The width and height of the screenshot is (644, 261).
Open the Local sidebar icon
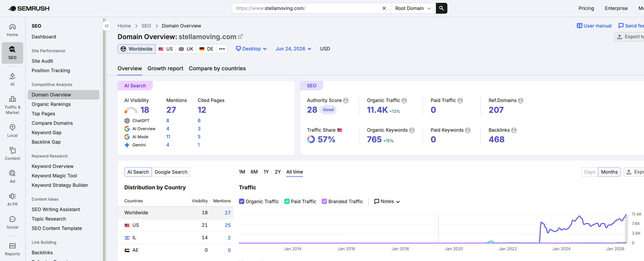[x=12, y=131]
